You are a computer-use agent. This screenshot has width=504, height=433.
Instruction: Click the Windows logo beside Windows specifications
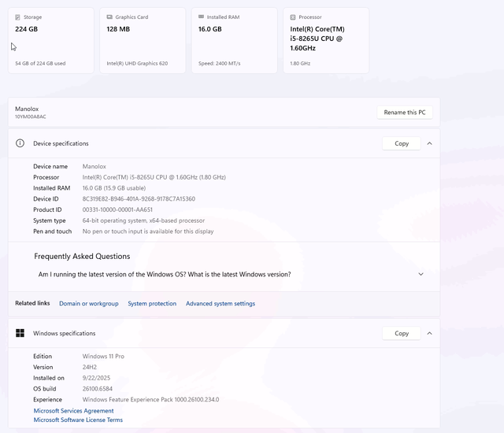coord(20,333)
